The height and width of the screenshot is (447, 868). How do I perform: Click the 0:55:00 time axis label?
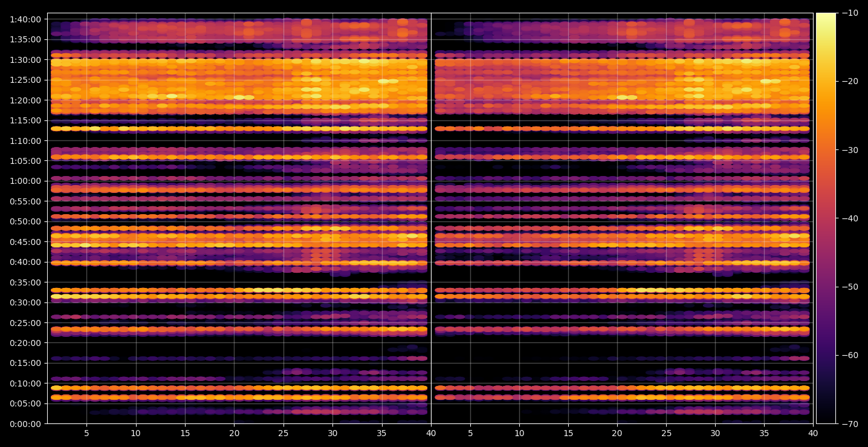point(25,201)
